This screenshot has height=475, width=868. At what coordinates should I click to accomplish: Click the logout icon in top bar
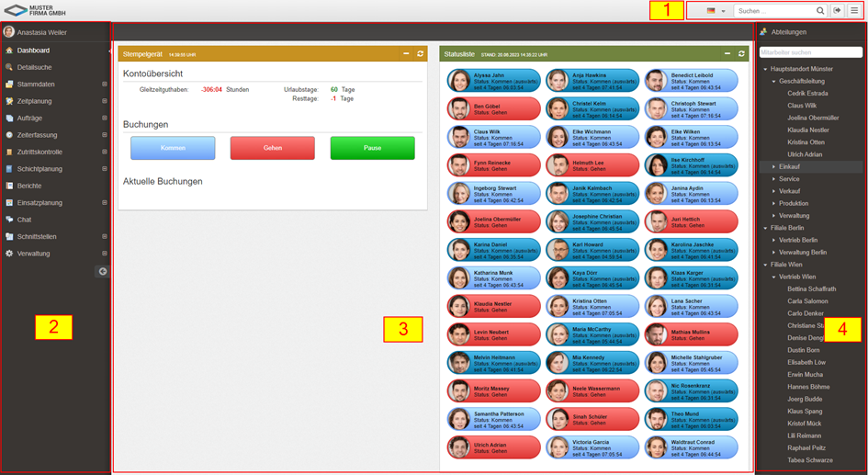click(x=837, y=11)
